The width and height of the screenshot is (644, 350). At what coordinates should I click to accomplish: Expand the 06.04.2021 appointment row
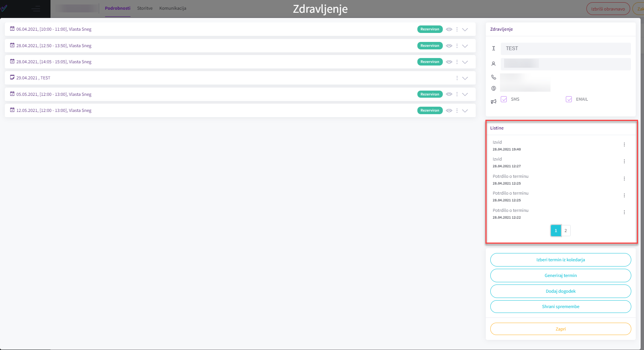pos(465,29)
